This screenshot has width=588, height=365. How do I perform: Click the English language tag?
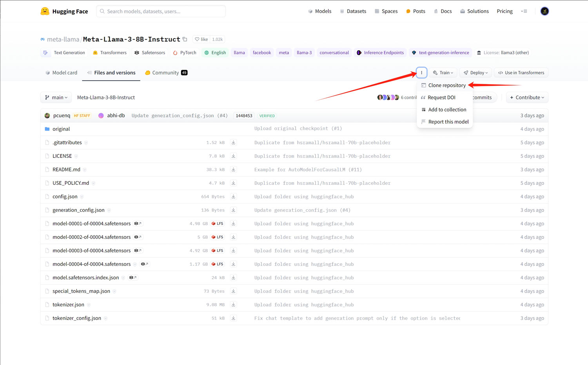click(215, 52)
